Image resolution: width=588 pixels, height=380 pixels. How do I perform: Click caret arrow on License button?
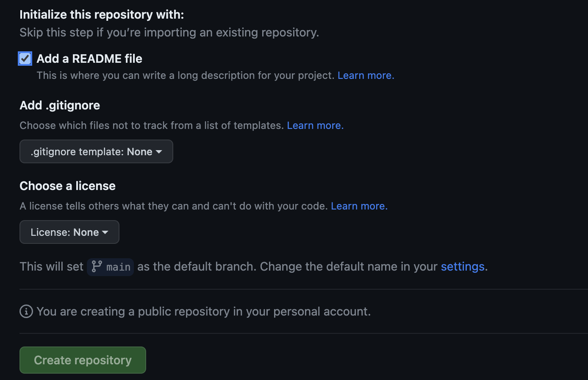pos(105,232)
